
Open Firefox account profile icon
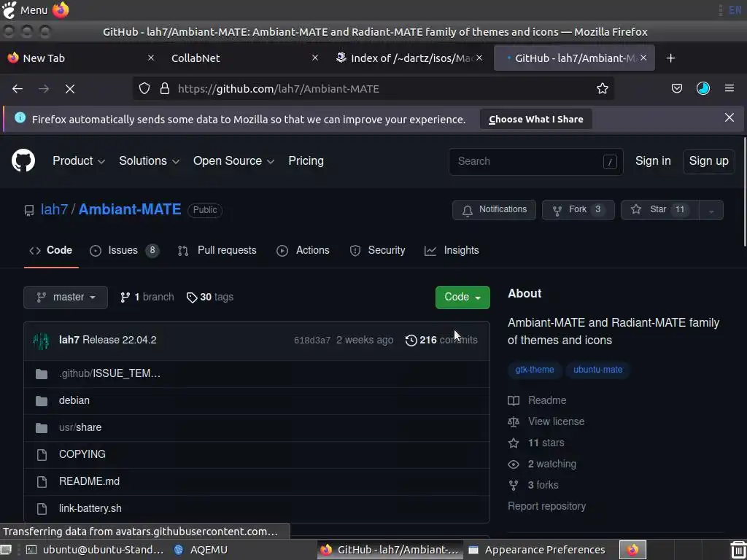[x=703, y=88]
